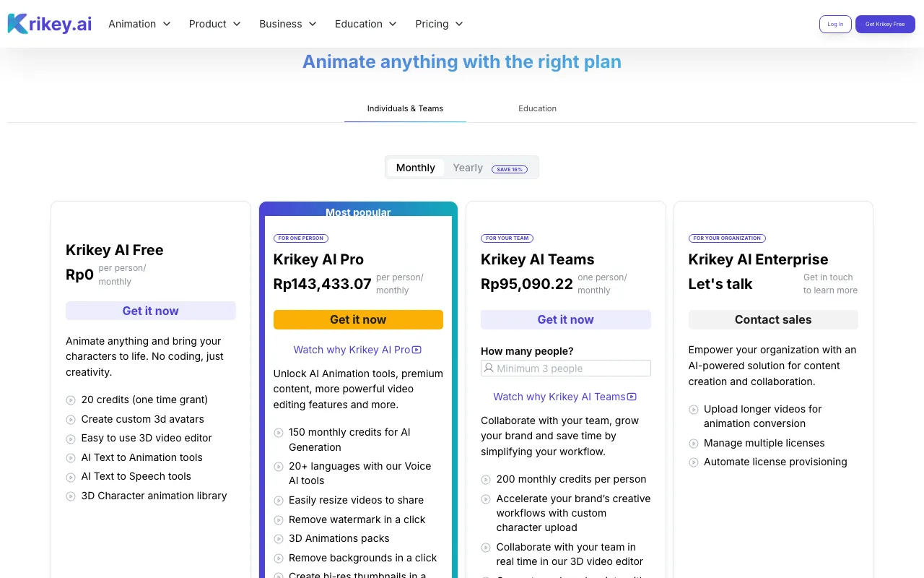924x578 pixels.
Task: Click bullet icon for 200 monthly credits per person
Action: point(486,480)
